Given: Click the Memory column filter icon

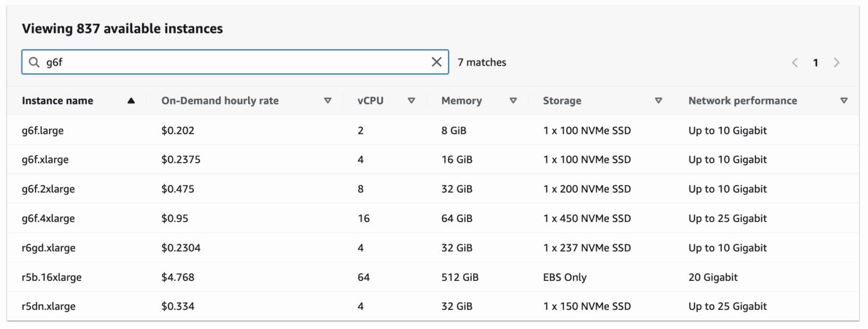Looking at the screenshot, I should (x=513, y=100).
